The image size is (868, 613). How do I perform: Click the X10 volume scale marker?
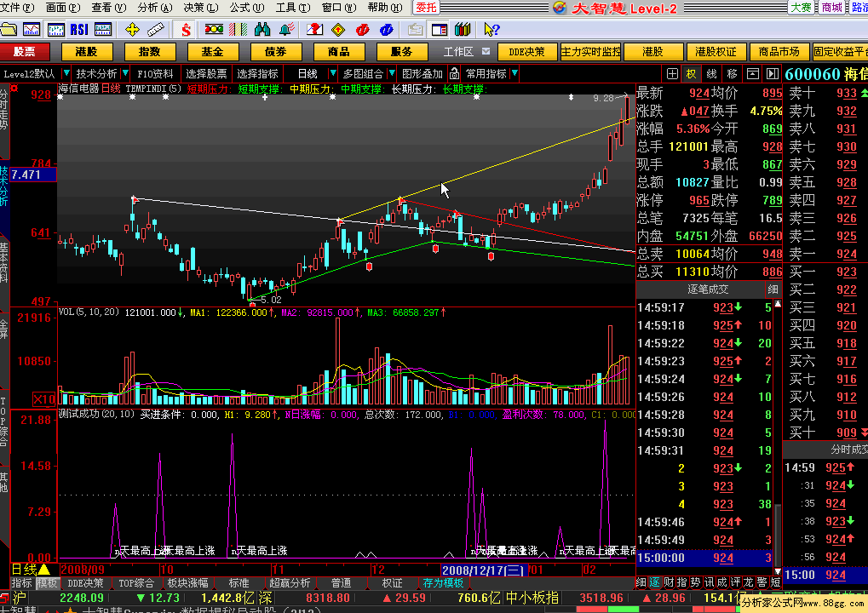(x=44, y=399)
